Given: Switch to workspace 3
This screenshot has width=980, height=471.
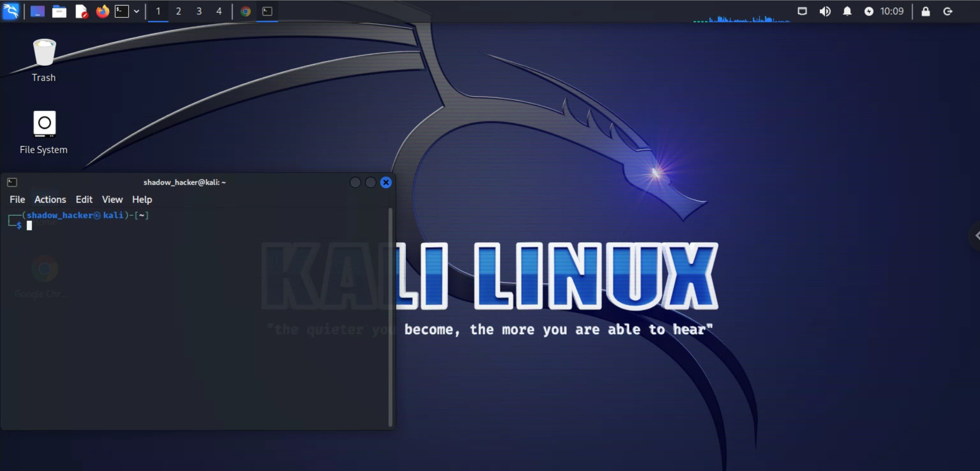Looking at the screenshot, I should point(199,11).
